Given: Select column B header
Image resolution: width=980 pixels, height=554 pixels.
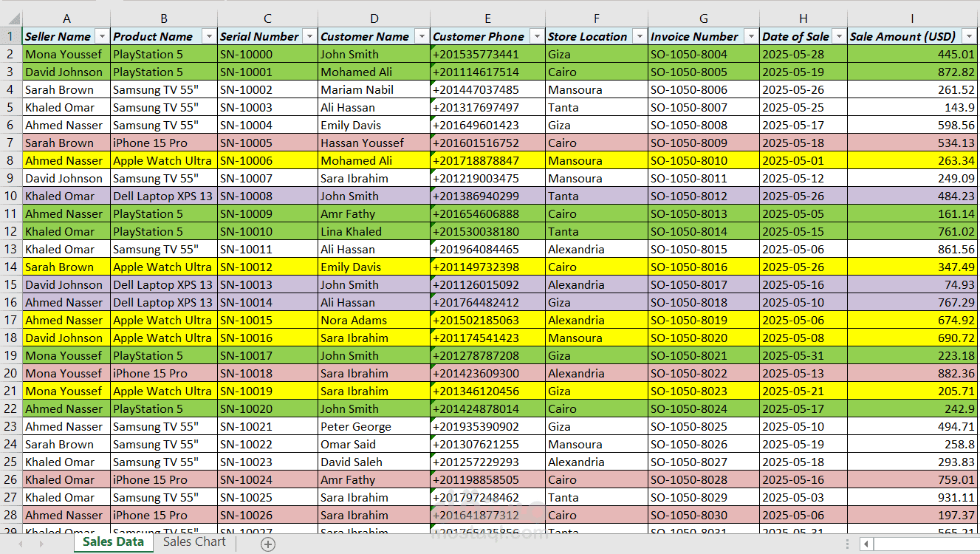Looking at the screenshot, I should point(164,18).
